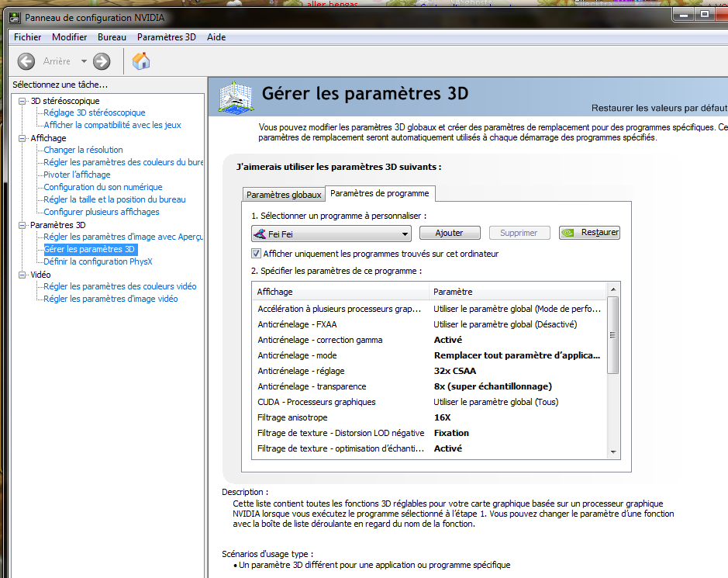728x578 pixels.
Task: Select Accélération à plusieurs processeurs row
Action: (430, 309)
